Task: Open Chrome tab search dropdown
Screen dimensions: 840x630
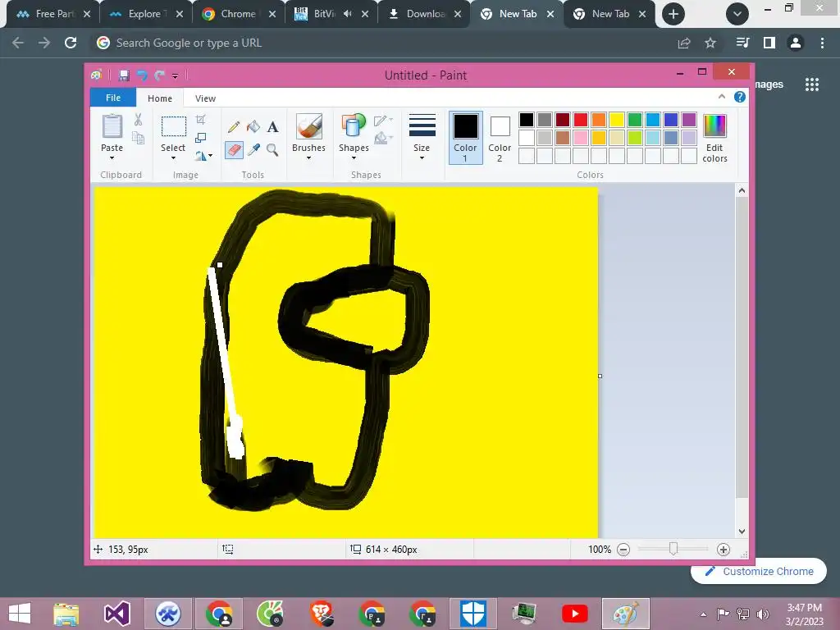Action: click(737, 14)
